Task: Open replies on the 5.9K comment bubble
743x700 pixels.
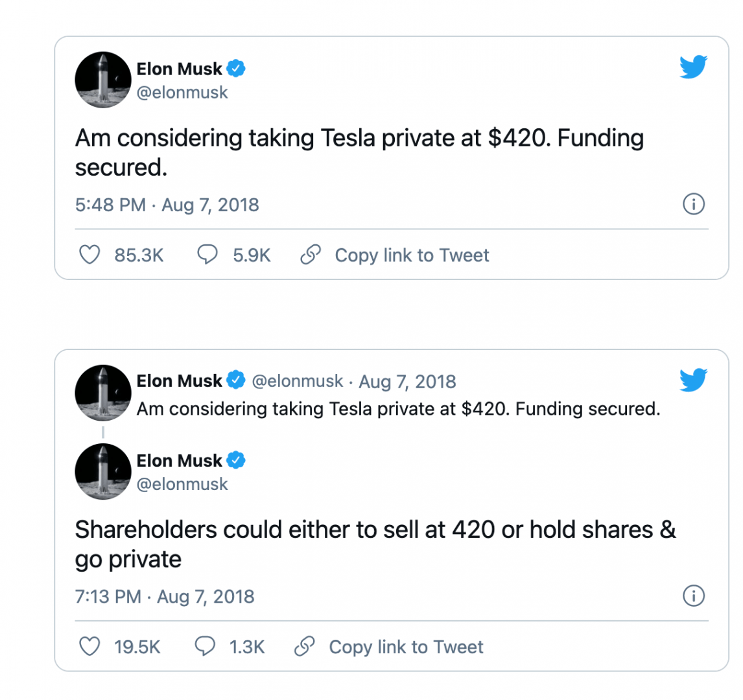Action: (207, 254)
